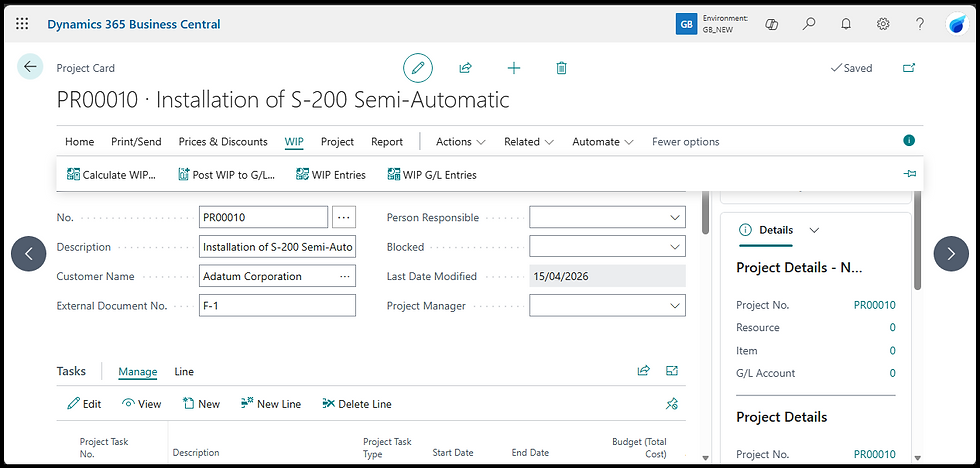Image resolution: width=980 pixels, height=468 pixels.
Task: Expand the Blocked dropdown
Action: click(x=674, y=247)
